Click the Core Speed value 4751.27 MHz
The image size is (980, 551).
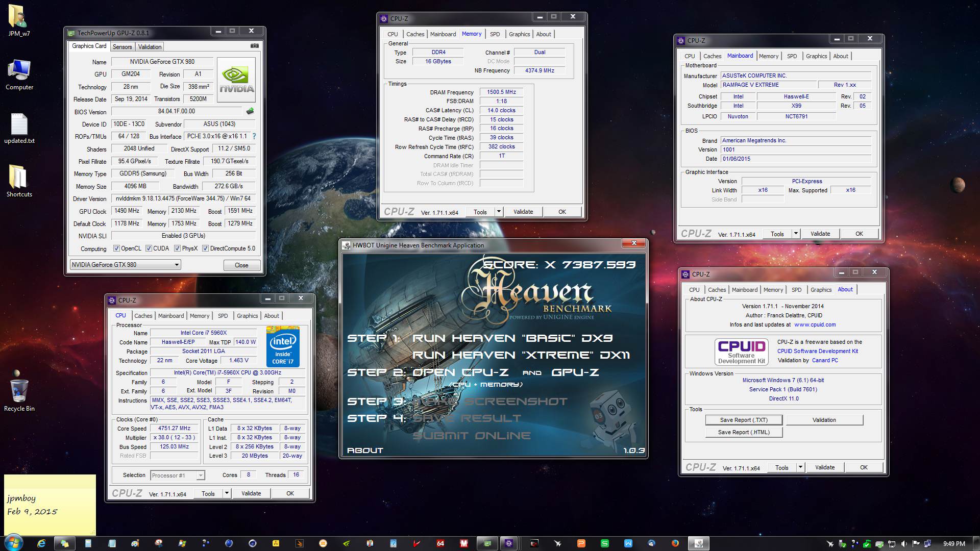[174, 429]
